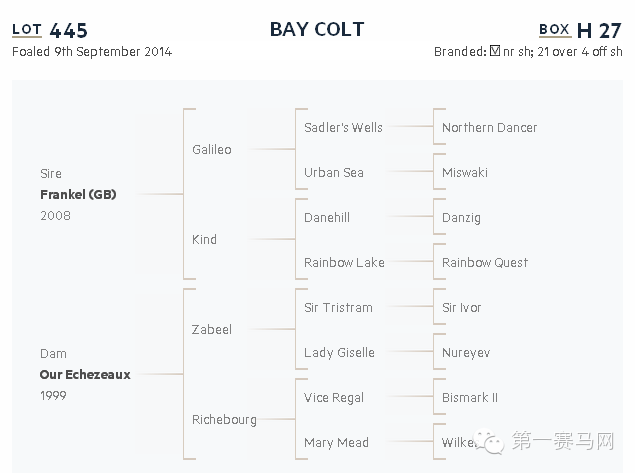Click Kind in the pedigree tree
The width and height of the screenshot is (635, 473).
click(x=205, y=239)
